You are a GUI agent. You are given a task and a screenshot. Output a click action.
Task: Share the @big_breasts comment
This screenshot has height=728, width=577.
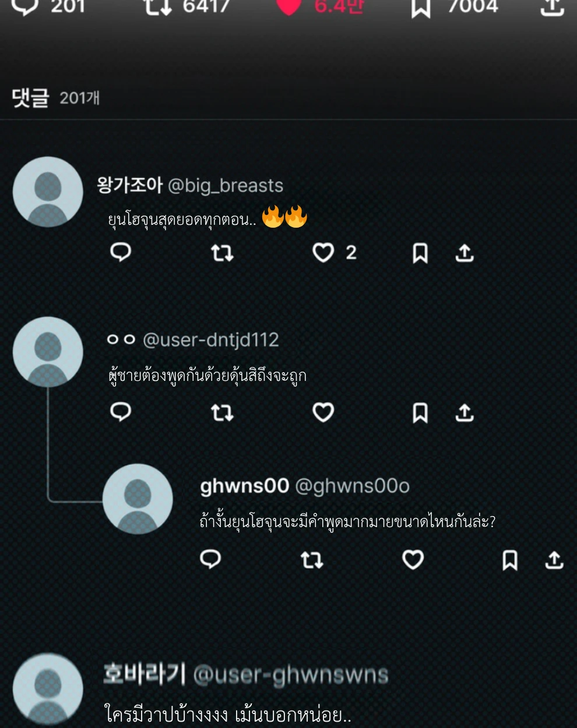click(465, 253)
